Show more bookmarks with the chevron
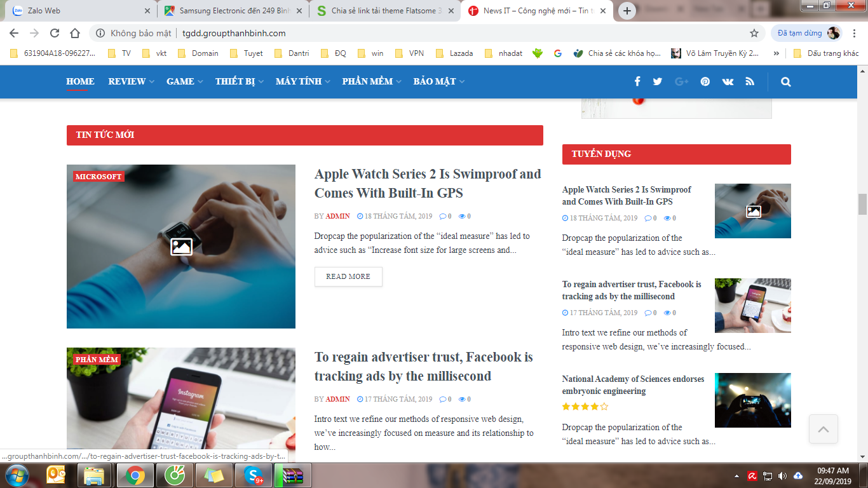The height and width of the screenshot is (488, 868). click(776, 53)
